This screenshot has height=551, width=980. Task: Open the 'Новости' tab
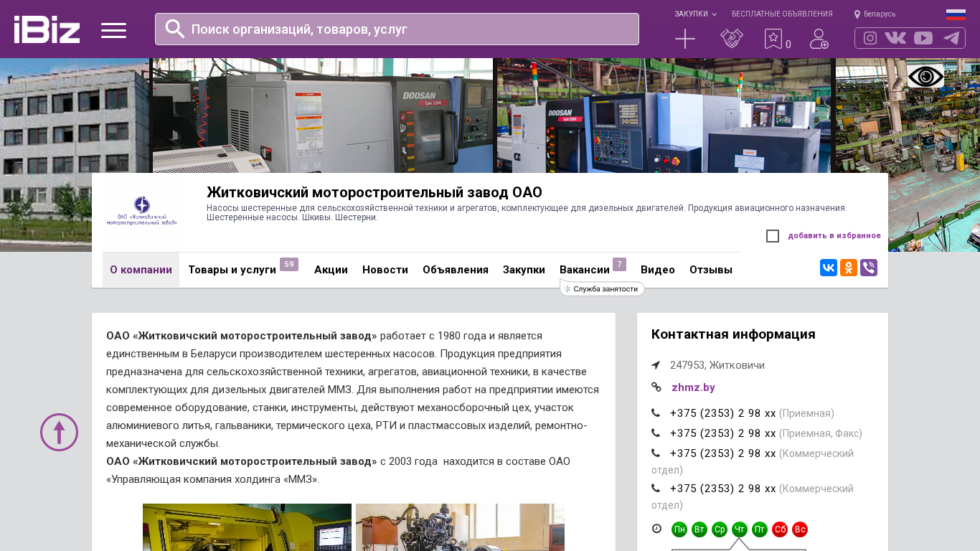click(x=385, y=270)
